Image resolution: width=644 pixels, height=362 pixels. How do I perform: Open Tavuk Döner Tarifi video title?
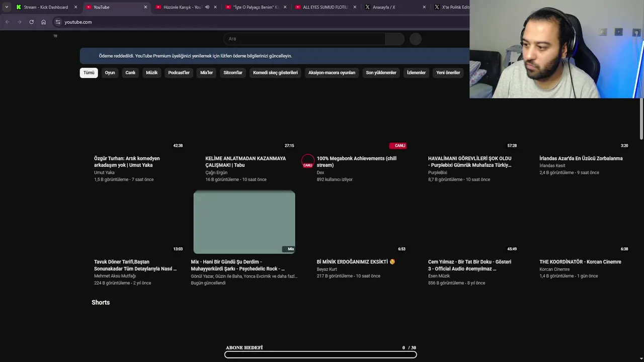click(135, 265)
